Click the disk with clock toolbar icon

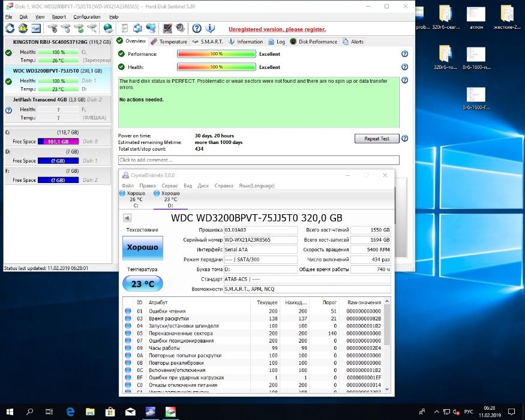(65, 28)
